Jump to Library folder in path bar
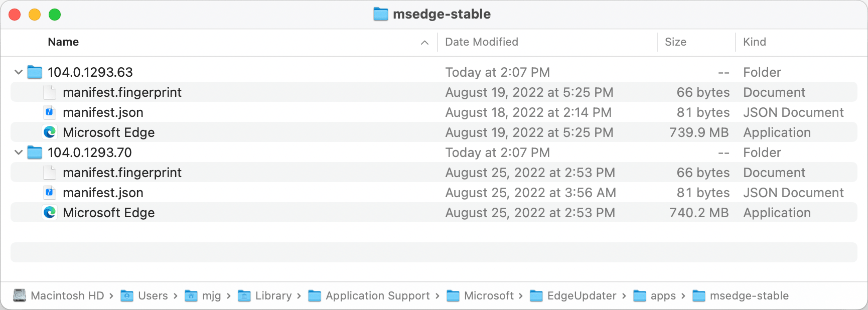The image size is (868, 310). coord(273,296)
